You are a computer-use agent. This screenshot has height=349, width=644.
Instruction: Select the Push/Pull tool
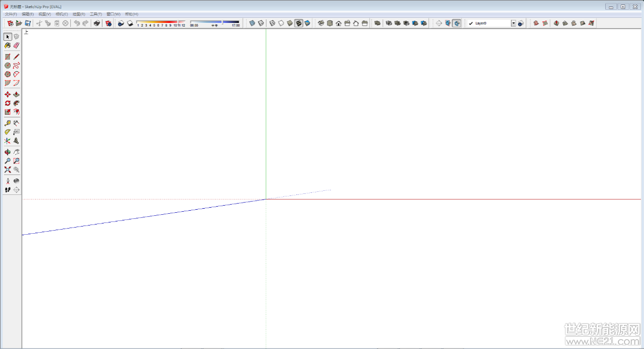(16, 94)
